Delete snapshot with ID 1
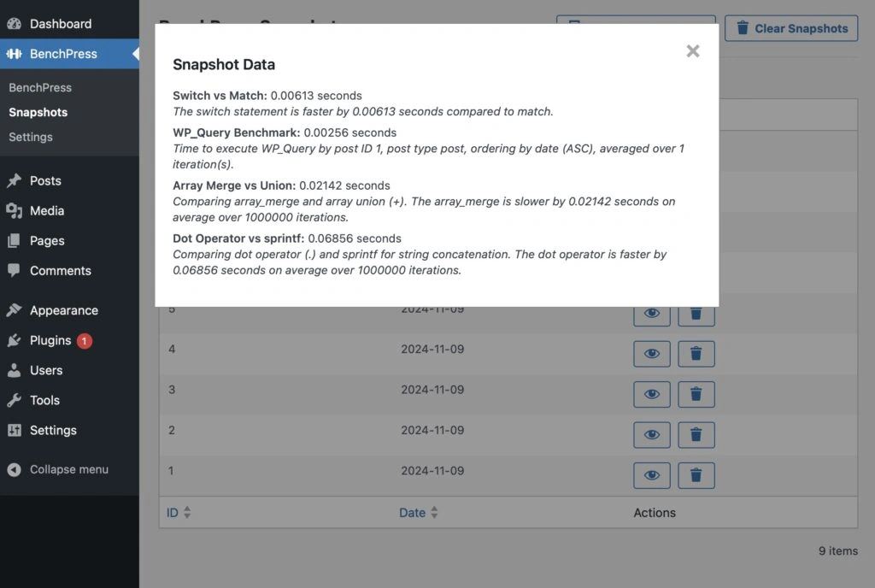 click(x=696, y=475)
